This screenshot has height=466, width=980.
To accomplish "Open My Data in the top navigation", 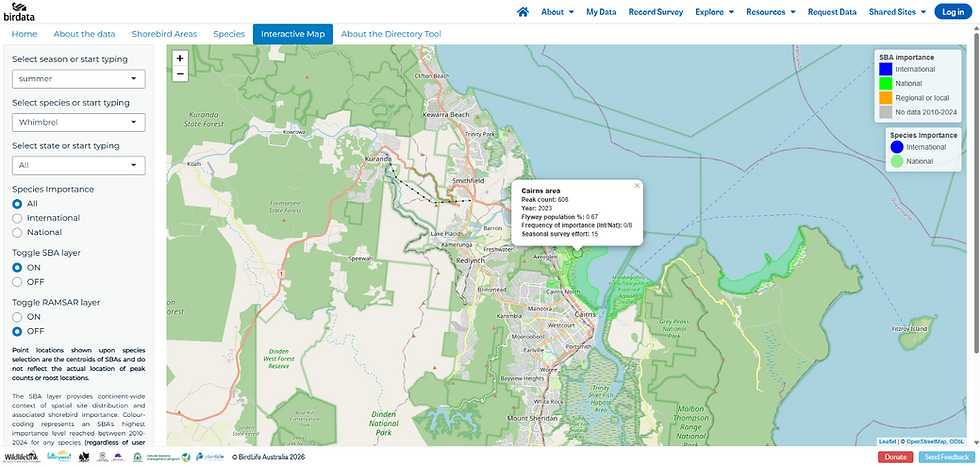I will coord(601,12).
